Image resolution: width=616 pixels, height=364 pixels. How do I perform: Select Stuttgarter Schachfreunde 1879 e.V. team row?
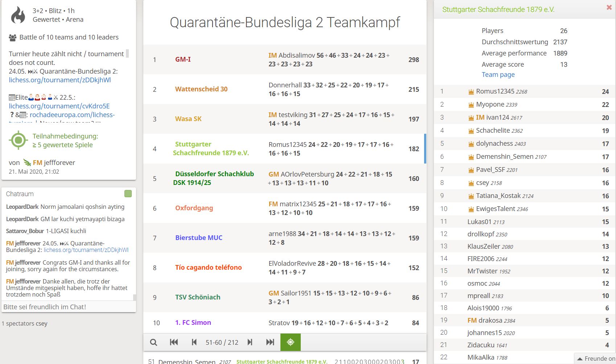pos(285,149)
